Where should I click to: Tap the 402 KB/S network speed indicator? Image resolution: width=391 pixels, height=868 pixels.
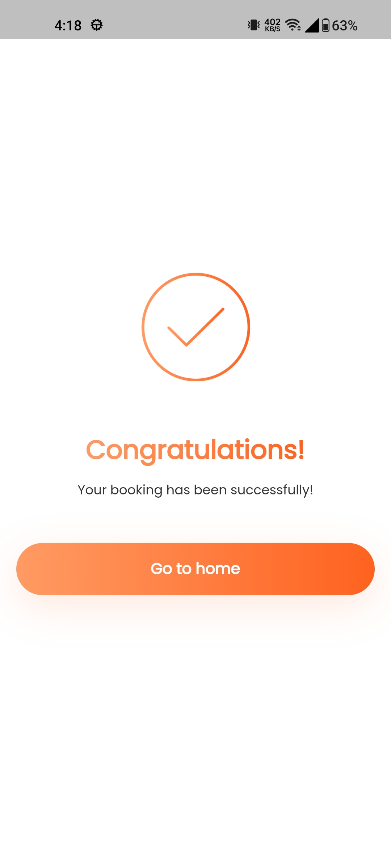pyautogui.click(x=273, y=25)
